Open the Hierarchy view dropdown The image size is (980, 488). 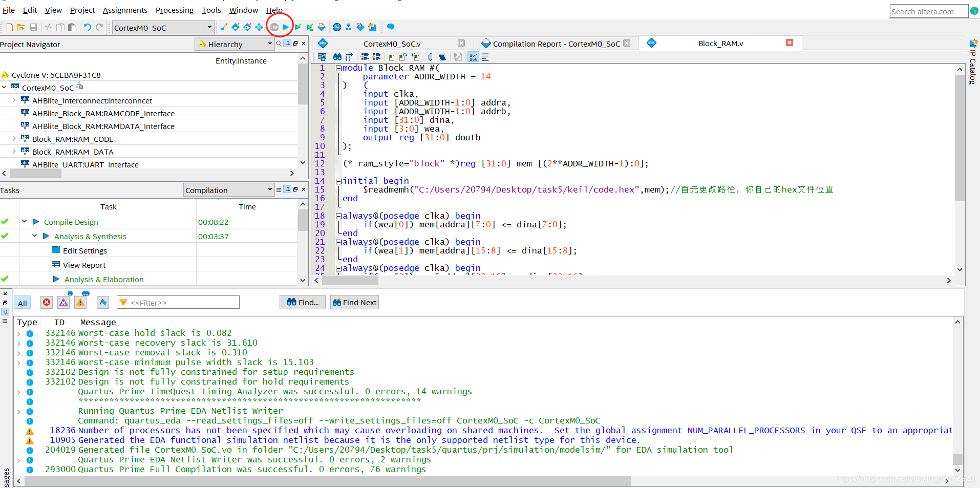[x=235, y=44]
